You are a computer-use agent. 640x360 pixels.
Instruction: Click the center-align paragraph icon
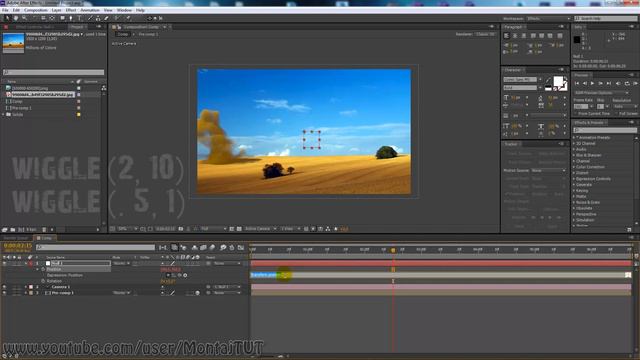[515, 36]
